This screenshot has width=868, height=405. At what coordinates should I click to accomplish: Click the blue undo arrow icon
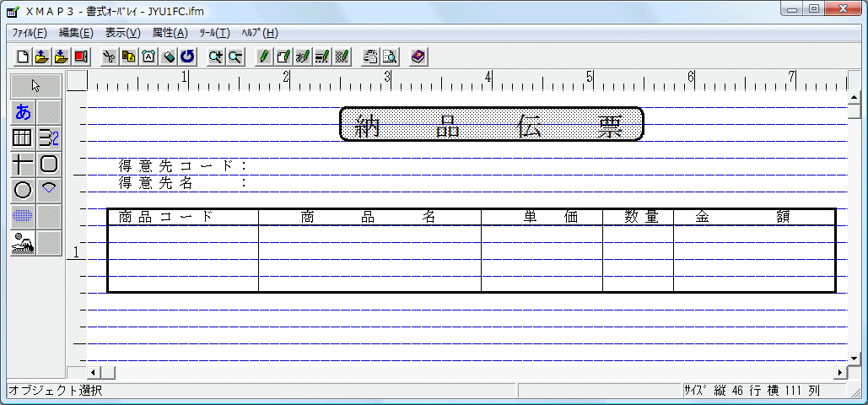[188, 56]
